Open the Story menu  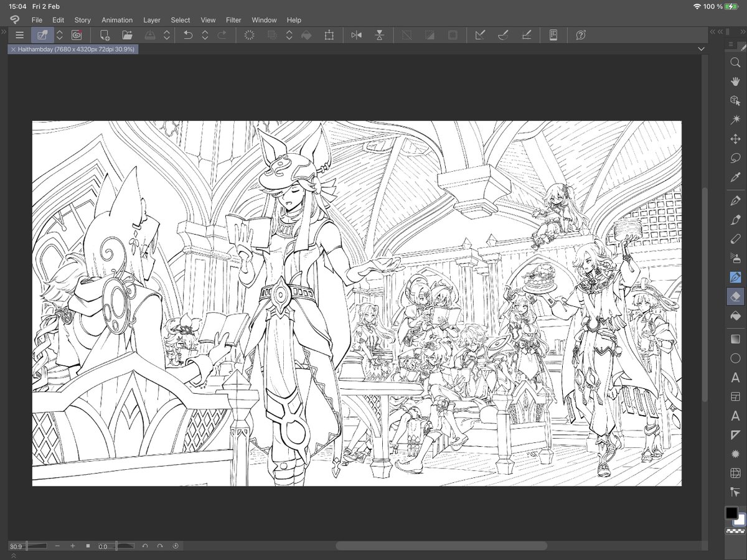[x=82, y=20]
